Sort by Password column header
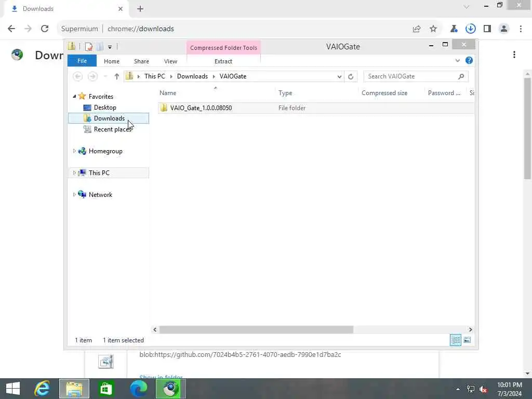The image size is (532, 399). 444,93
